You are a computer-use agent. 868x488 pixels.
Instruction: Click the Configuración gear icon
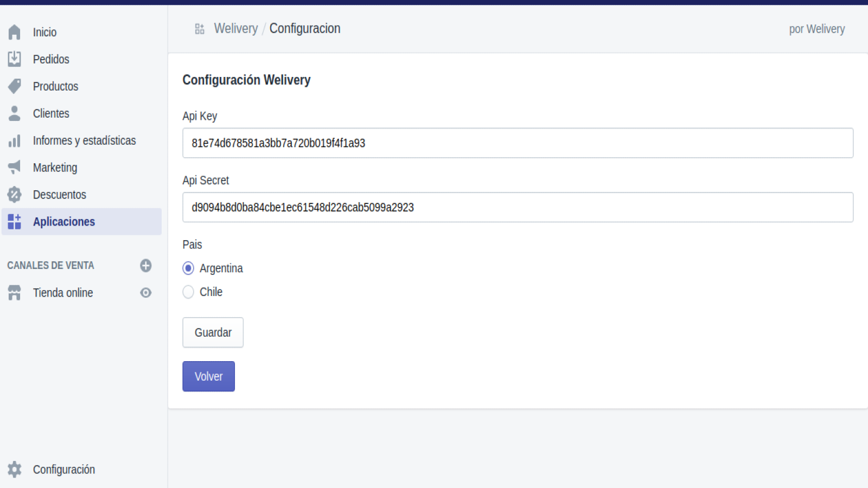(x=15, y=469)
